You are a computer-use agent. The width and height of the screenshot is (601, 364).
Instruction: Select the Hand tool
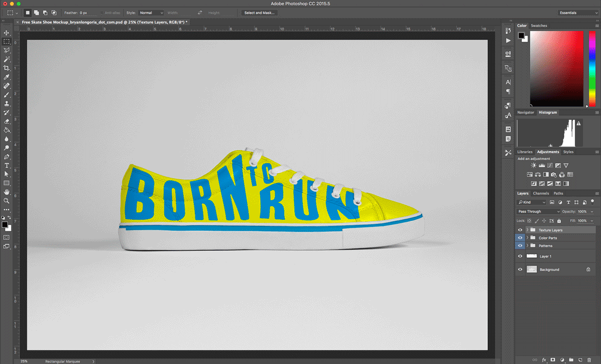coord(7,192)
